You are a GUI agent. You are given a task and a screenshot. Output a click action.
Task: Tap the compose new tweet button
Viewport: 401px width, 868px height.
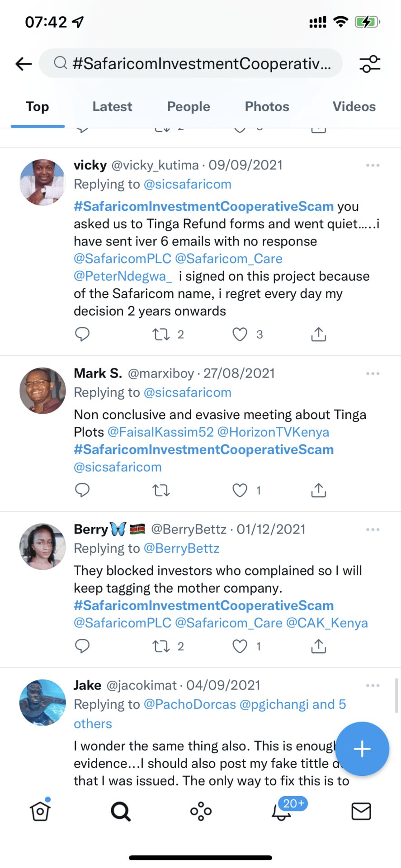(362, 749)
